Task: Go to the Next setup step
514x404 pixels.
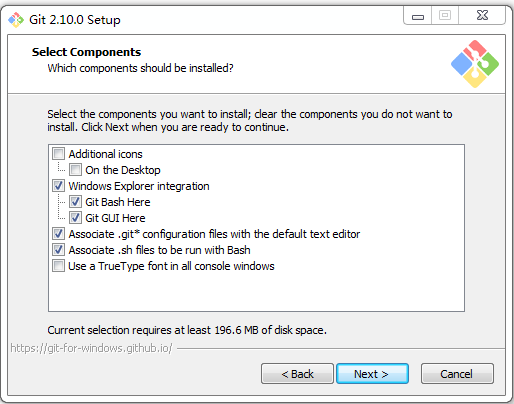Action: click(372, 374)
